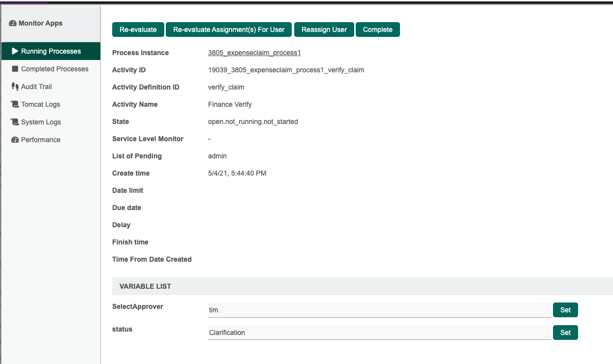Image resolution: width=613 pixels, height=364 pixels.
Task: Click the VARIABLE LIST section header
Action: click(363, 286)
